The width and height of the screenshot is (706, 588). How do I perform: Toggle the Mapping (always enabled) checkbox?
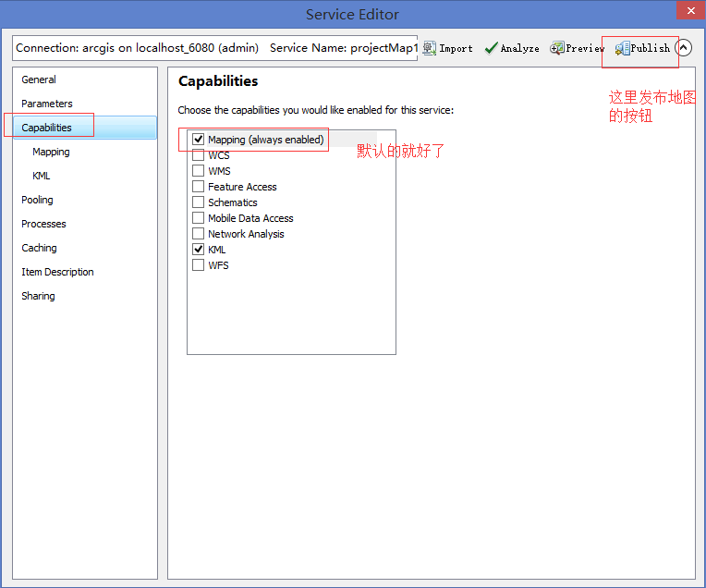coord(198,140)
